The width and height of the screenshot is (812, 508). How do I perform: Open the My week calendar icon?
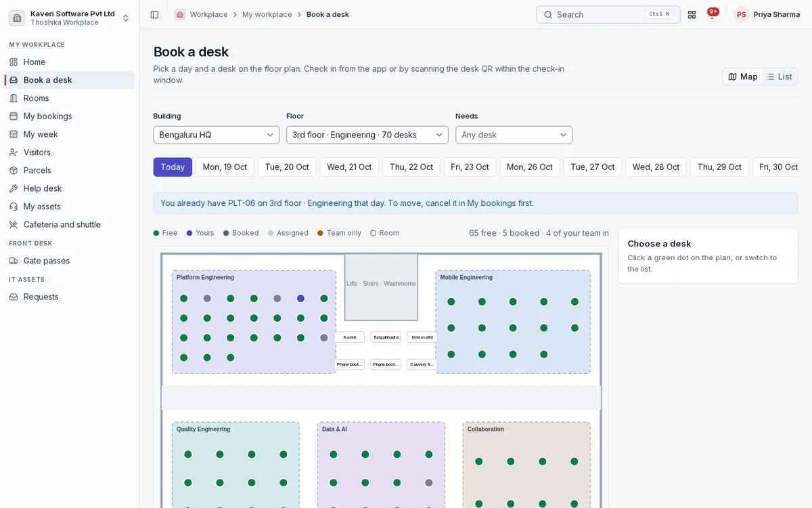pos(14,134)
